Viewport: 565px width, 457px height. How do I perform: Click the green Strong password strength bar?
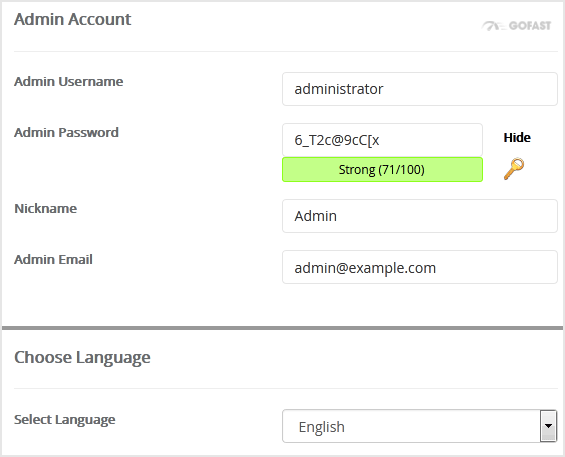pyautogui.click(x=382, y=169)
